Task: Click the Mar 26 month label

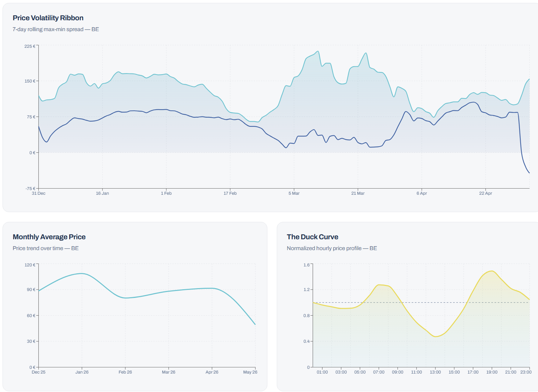Action: tap(168, 372)
